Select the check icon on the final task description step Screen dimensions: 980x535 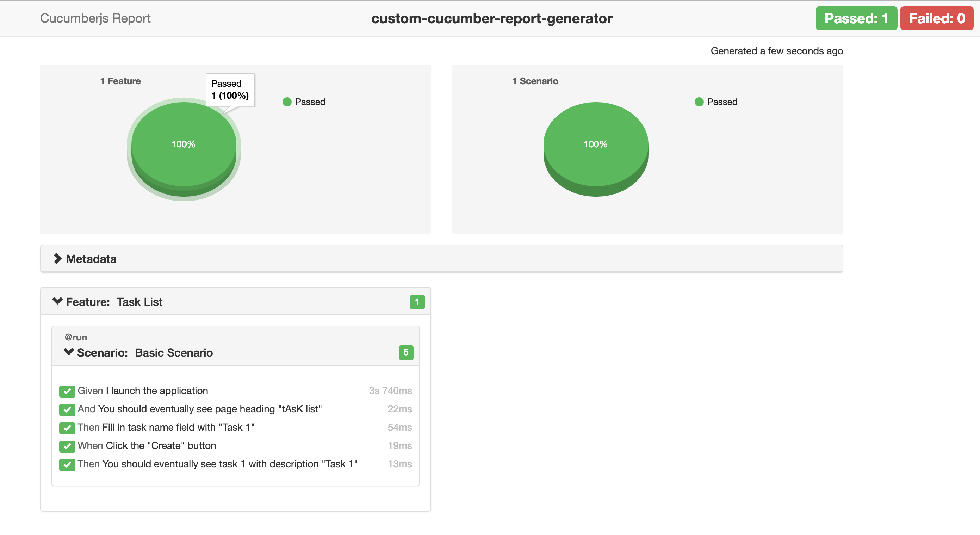coord(67,465)
